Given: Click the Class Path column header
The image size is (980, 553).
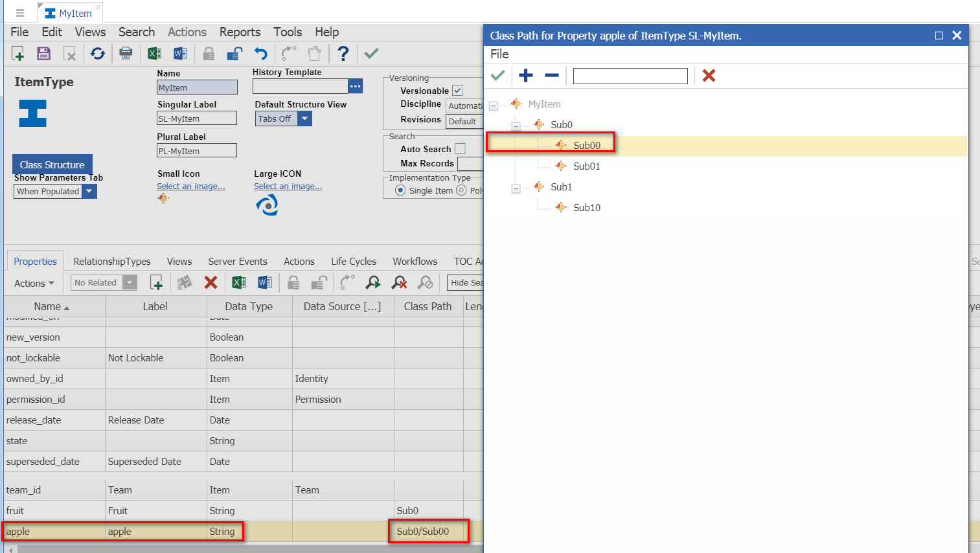Looking at the screenshot, I should click(427, 306).
